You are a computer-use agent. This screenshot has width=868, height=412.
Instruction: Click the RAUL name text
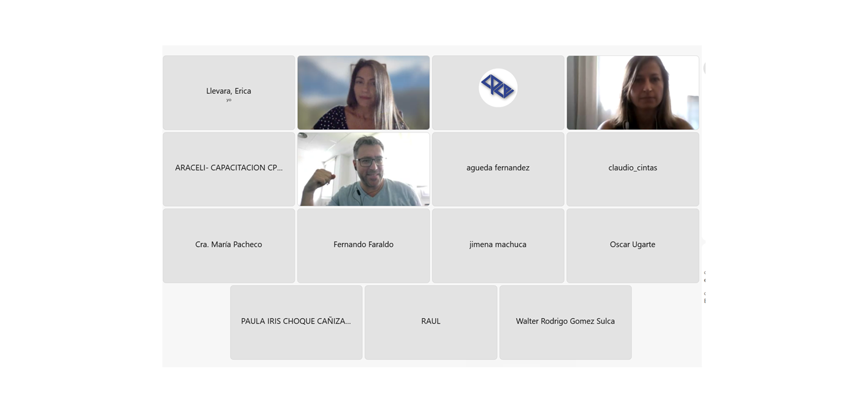tap(431, 321)
